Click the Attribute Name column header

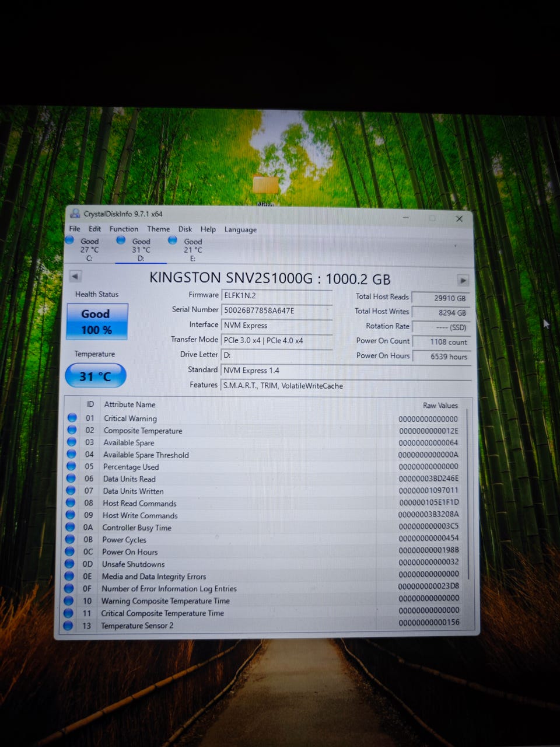pos(129,404)
